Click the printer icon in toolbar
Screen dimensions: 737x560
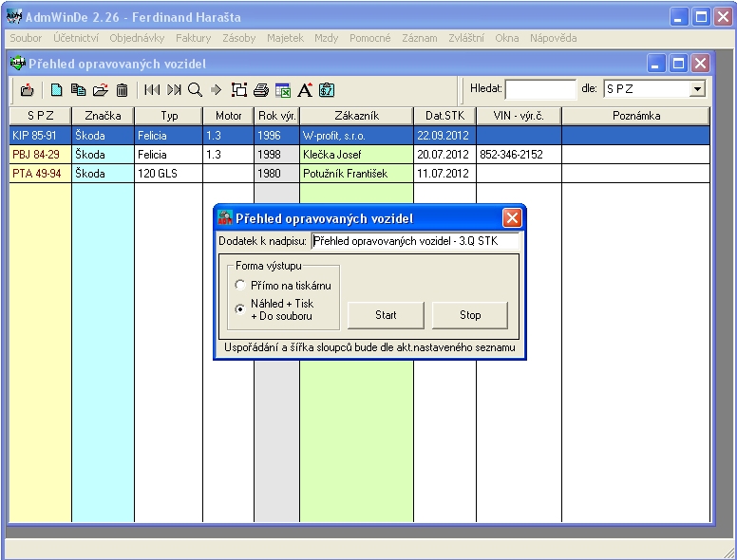261,90
